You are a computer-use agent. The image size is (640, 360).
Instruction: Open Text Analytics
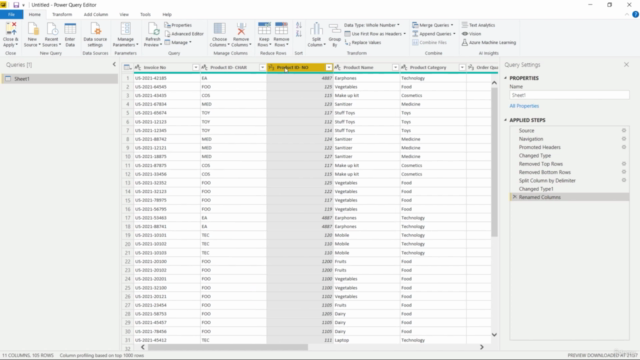click(478, 25)
